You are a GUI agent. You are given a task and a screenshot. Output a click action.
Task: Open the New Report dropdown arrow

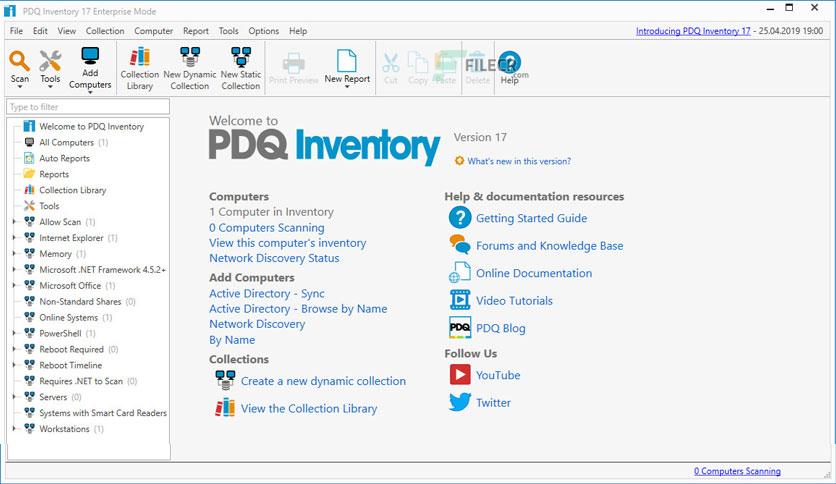(x=347, y=87)
